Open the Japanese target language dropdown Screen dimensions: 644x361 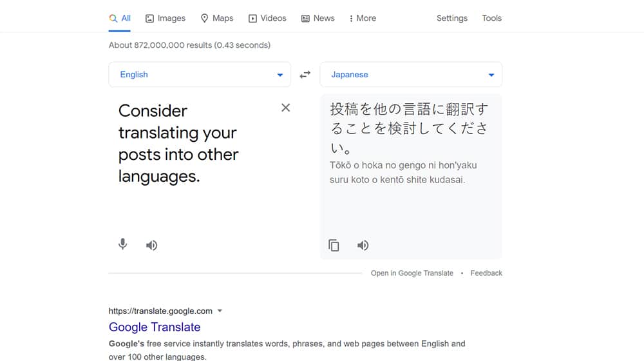pyautogui.click(x=411, y=74)
